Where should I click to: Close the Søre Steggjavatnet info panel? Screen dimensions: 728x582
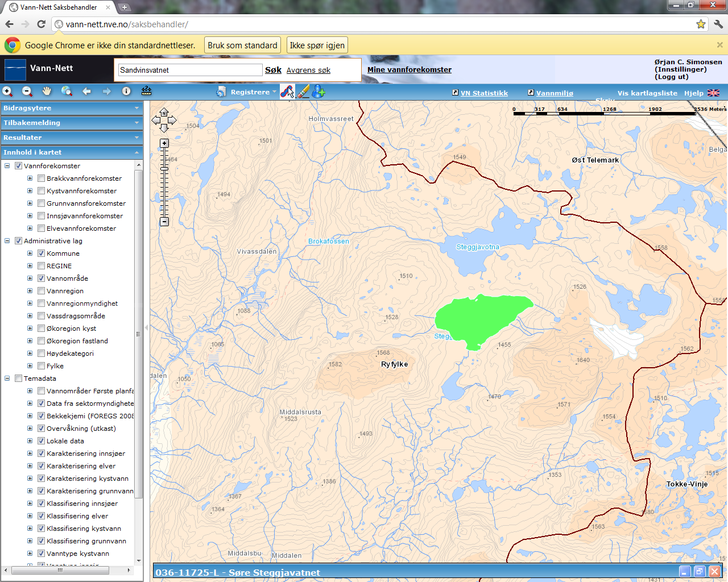[x=714, y=572]
